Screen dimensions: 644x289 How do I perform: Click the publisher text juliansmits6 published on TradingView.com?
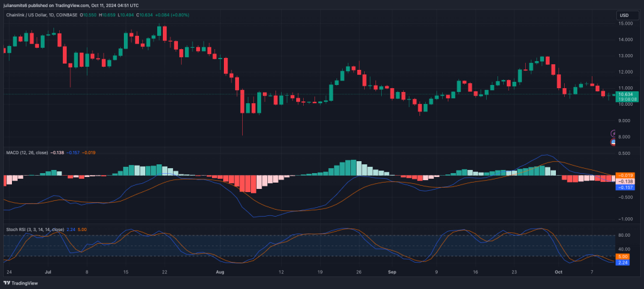click(x=45, y=5)
